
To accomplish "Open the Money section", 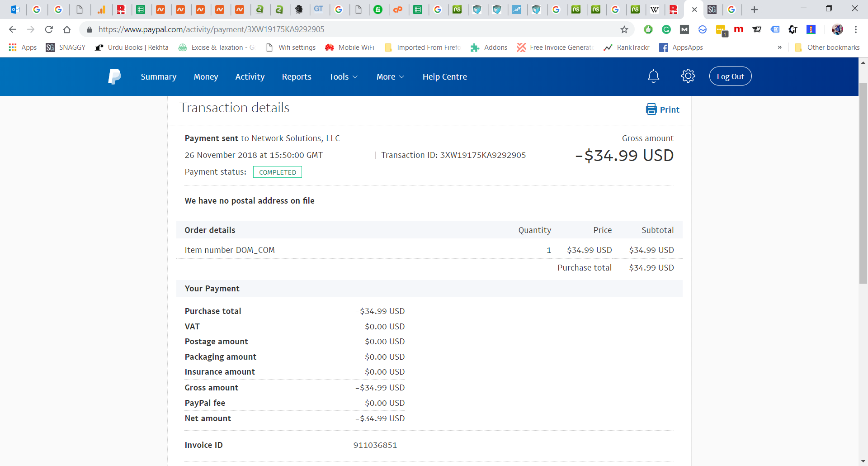I will pos(206,76).
